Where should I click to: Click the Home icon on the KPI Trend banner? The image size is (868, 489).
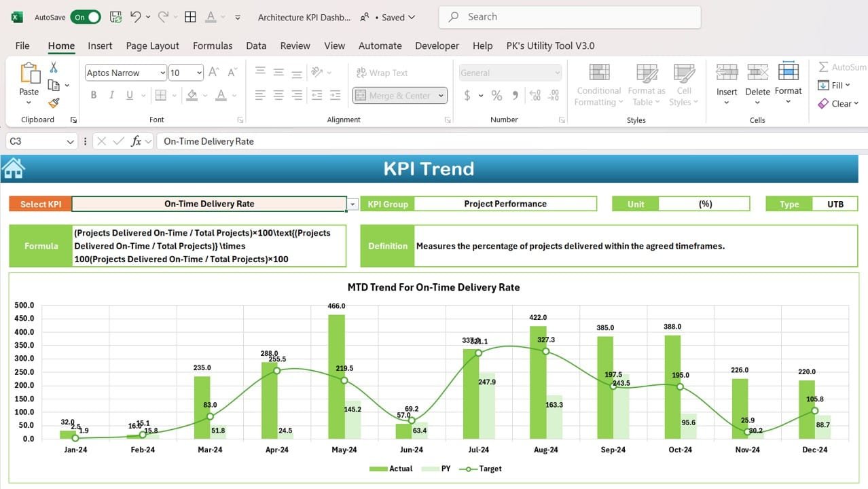(x=14, y=168)
